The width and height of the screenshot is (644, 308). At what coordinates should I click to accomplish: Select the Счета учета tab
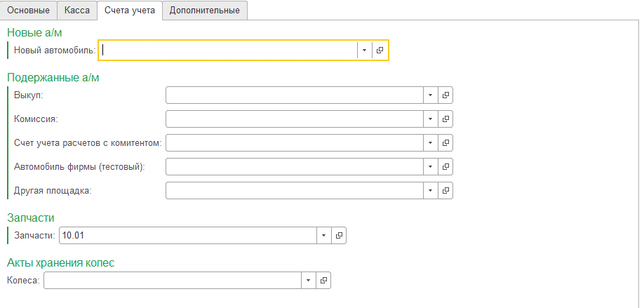pyautogui.click(x=129, y=11)
